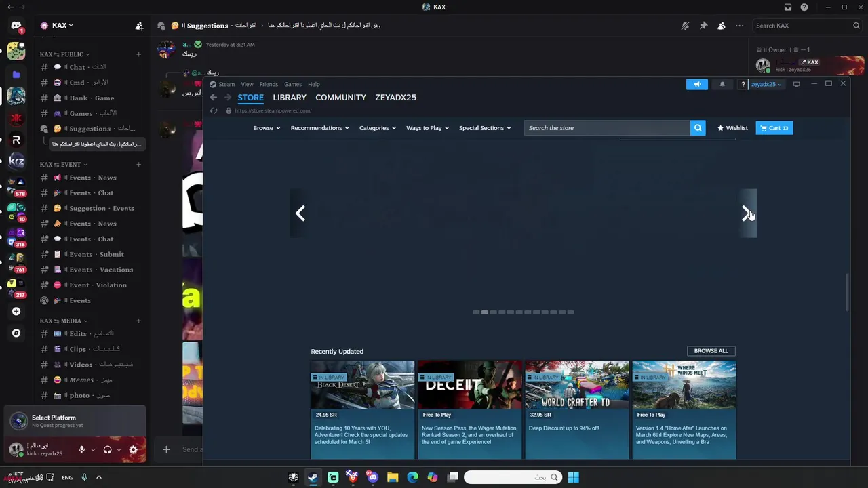Open the Events · Vacations channel
868x488 pixels.
click(x=91, y=270)
